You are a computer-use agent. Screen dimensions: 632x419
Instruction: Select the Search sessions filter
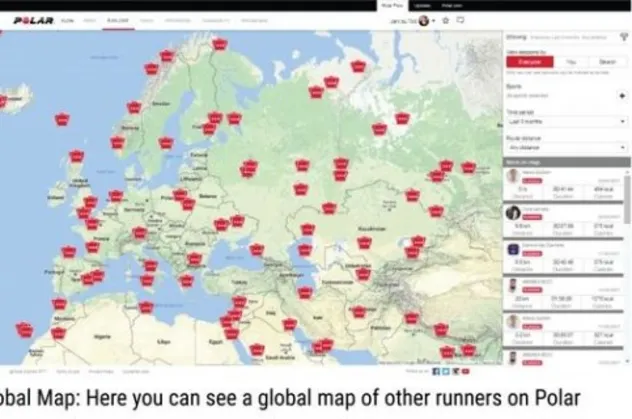pos(607,62)
